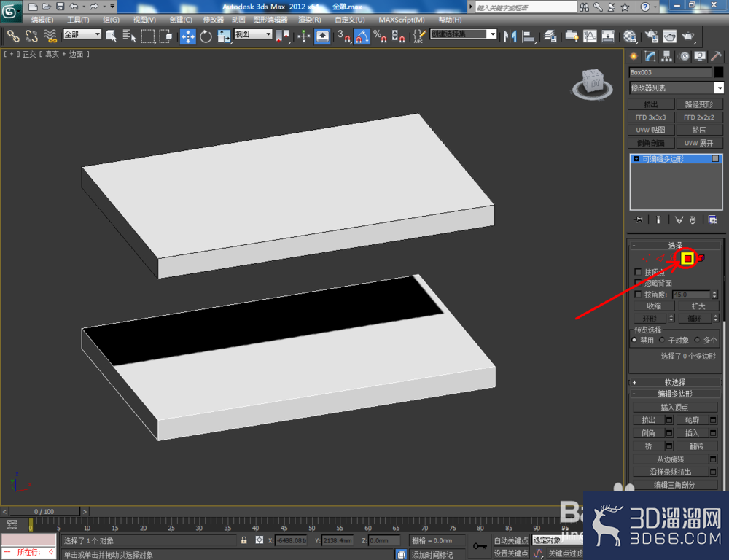This screenshot has height=560, width=729.
Task: Open the 工具(T) menu
Action: [78, 20]
